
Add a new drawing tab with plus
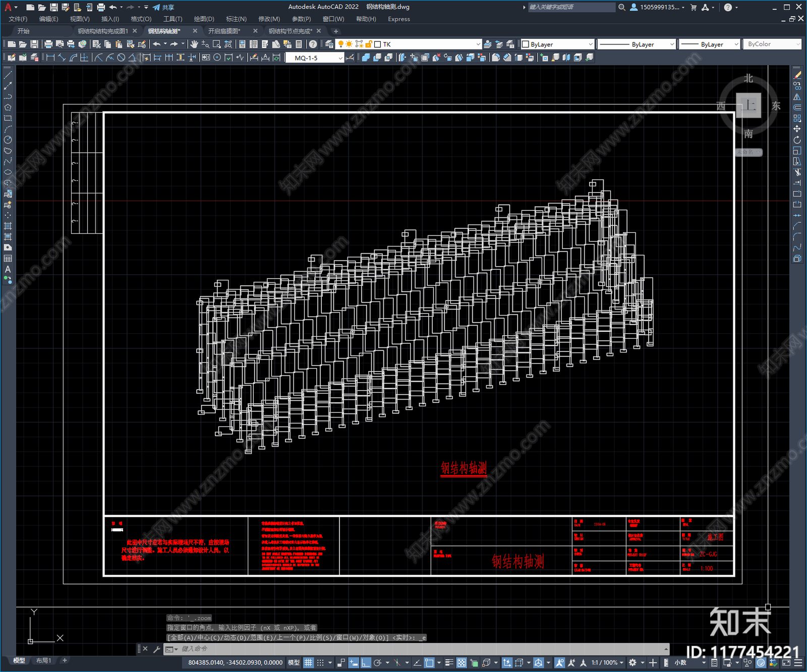336,31
